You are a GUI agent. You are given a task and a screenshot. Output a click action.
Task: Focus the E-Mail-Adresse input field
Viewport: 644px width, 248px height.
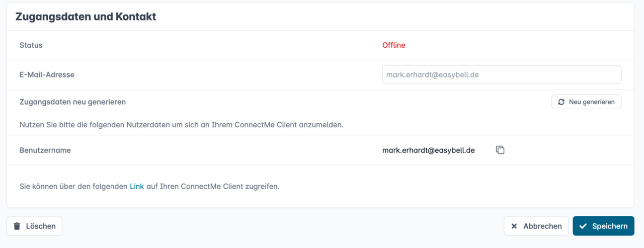click(501, 74)
